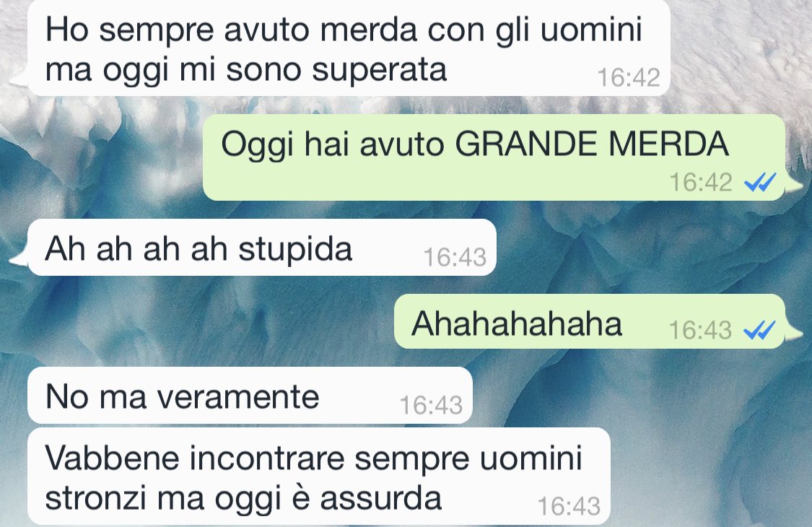The width and height of the screenshot is (812, 527).
Task: Select green bubble "Oggi hai avuto GRANDE MERDA"
Action: [x=494, y=157]
